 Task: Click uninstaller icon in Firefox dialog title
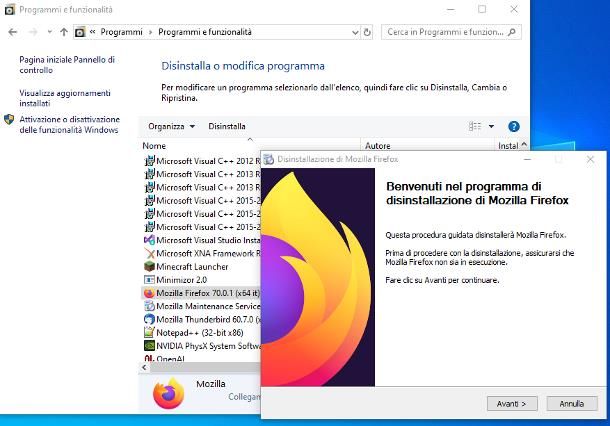point(268,160)
